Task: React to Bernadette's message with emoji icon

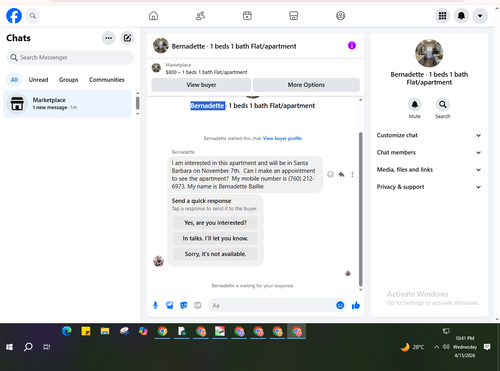Action: (x=330, y=174)
